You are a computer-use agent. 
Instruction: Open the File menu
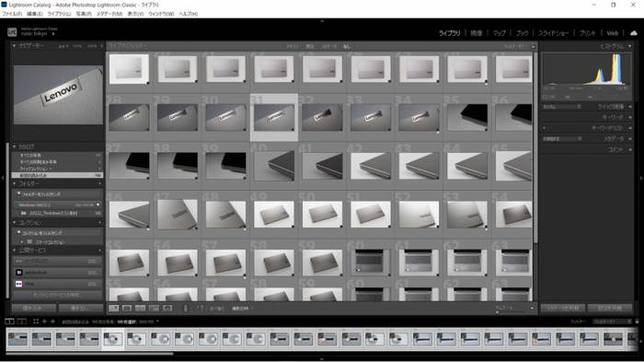[12, 14]
